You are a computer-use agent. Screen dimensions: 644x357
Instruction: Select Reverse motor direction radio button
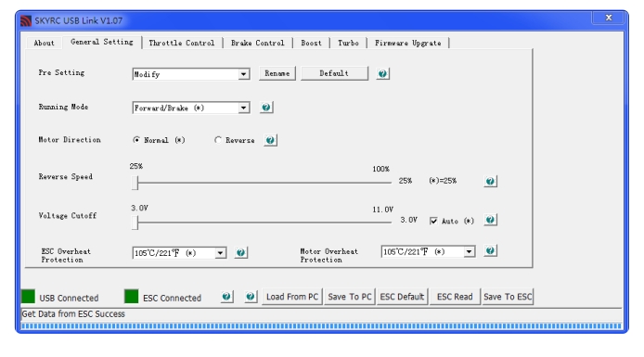coord(218,140)
